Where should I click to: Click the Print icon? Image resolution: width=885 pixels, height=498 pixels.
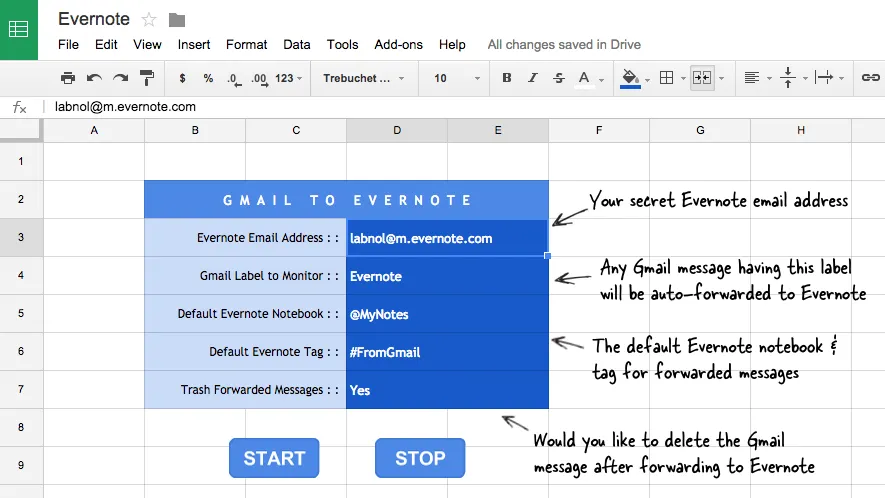point(68,78)
